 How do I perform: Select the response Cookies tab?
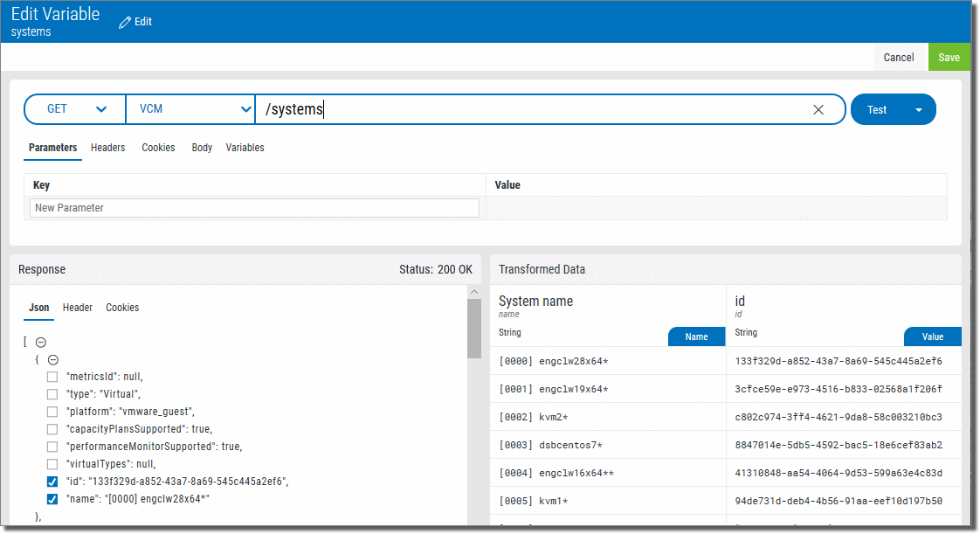[x=122, y=308]
